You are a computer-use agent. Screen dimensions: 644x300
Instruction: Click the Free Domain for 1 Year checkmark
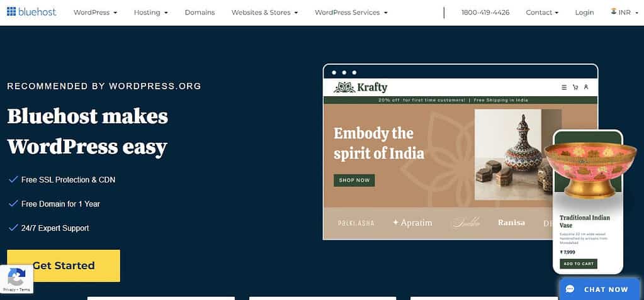(13, 204)
